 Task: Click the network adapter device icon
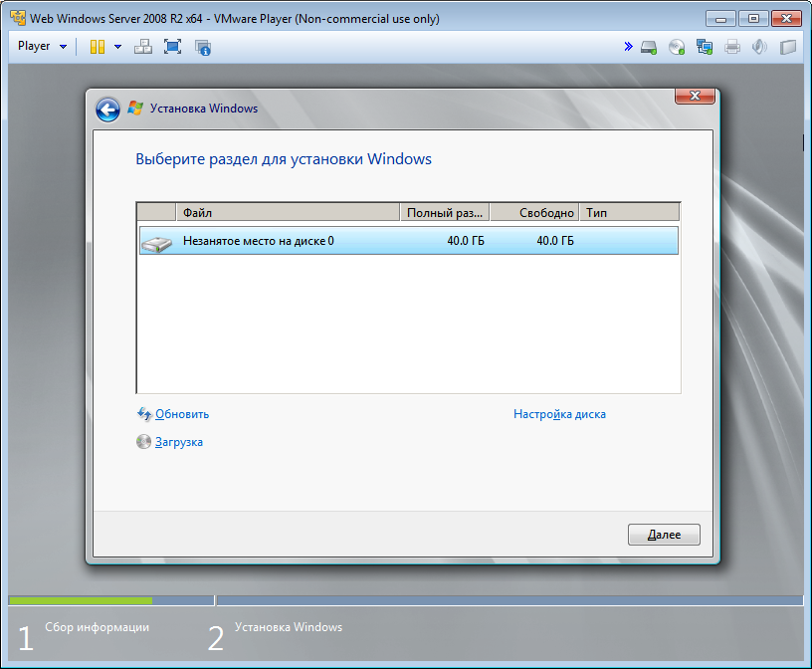tap(705, 47)
